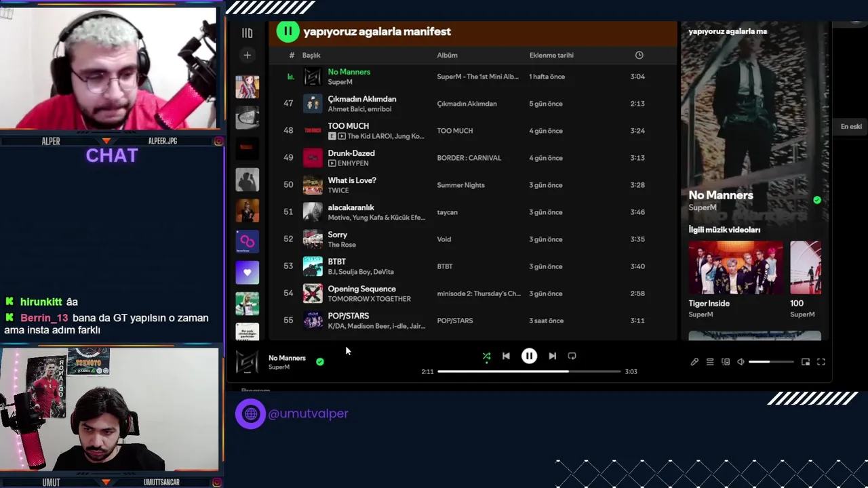Open the purple linked-rings playlist icon

(247, 242)
